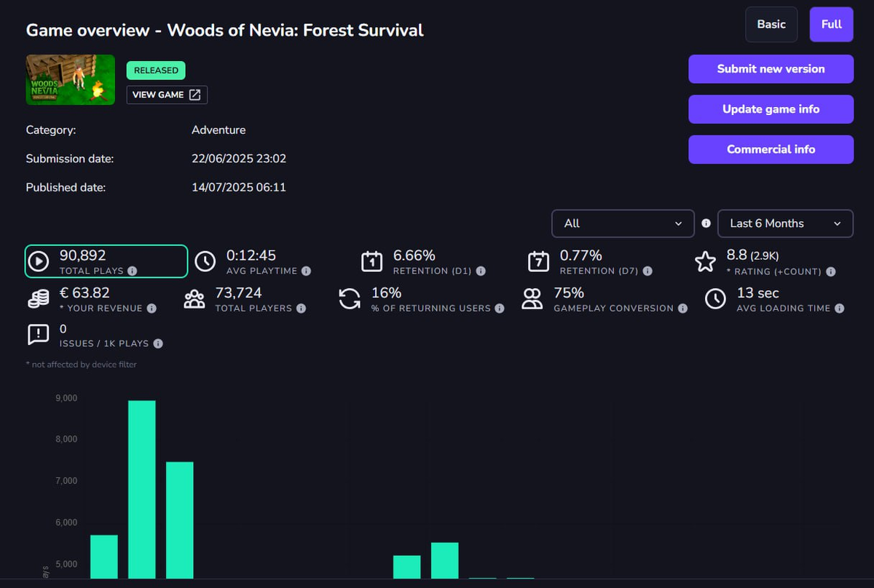The image size is (874, 588).
Task: Click Commercial info button
Action: point(771,149)
